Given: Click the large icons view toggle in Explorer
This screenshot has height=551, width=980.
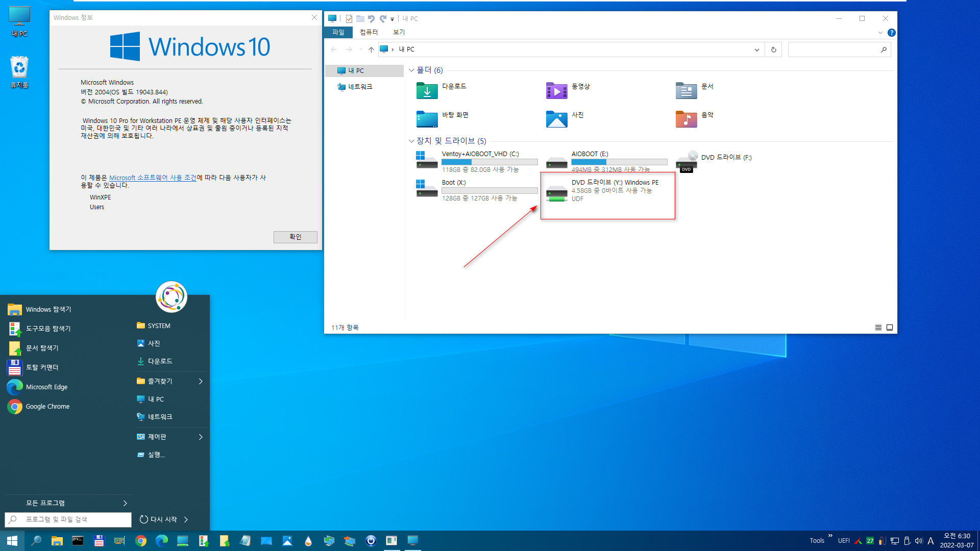Looking at the screenshot, I should 890,328.
